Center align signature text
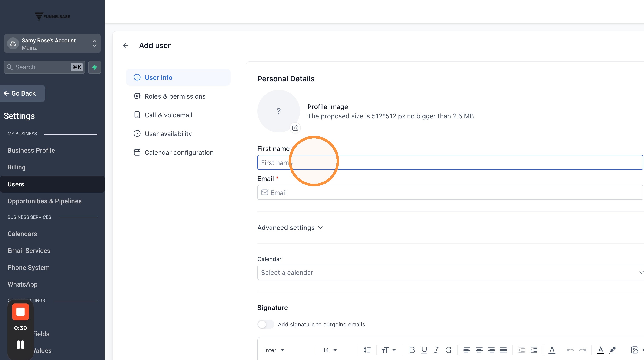 click(479, 350)
